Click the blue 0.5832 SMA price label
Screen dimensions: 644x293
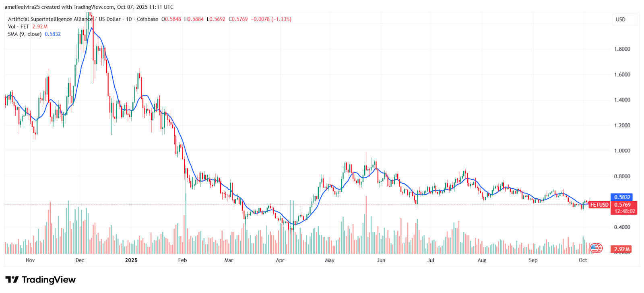[622, 197]
